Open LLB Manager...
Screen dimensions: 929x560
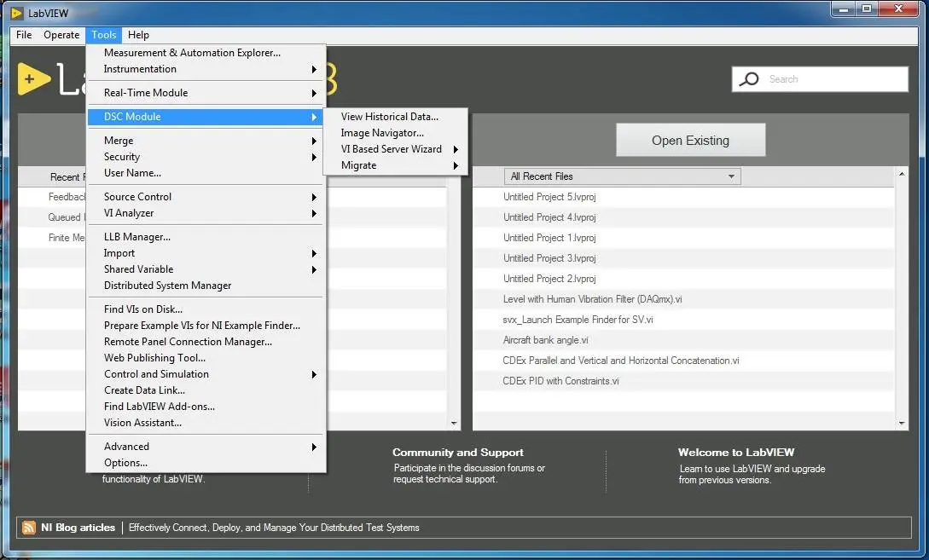coord(206,237)
